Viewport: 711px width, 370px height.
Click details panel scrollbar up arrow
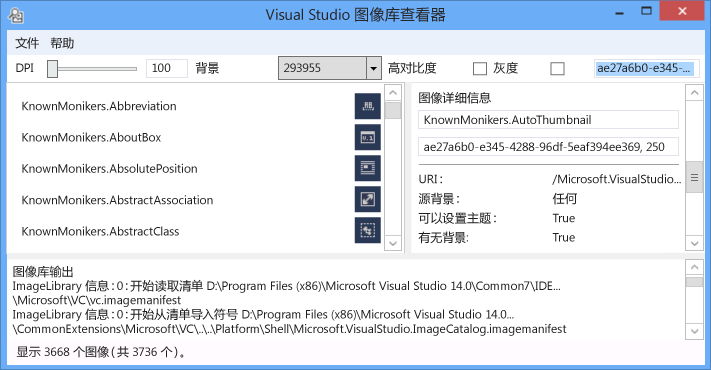pos(694,93)
